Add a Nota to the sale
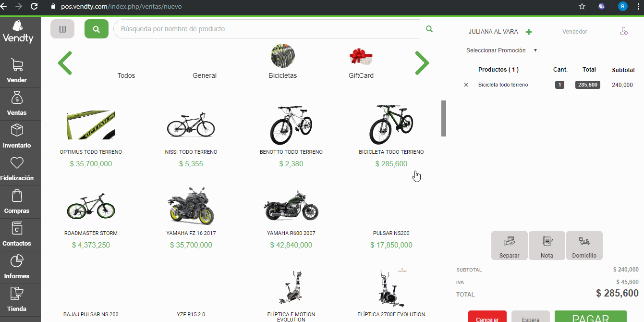 (x=547, y=246)
